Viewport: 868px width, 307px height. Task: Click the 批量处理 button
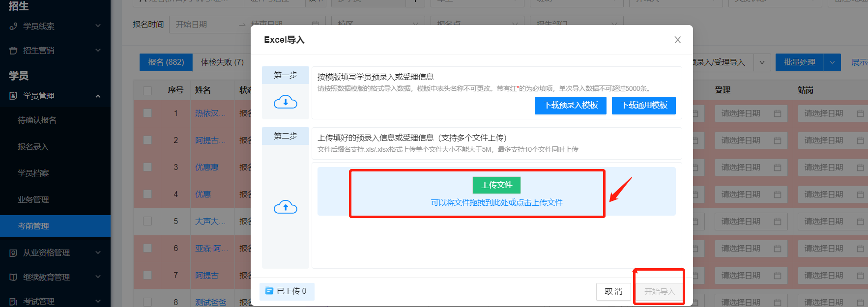800,62
